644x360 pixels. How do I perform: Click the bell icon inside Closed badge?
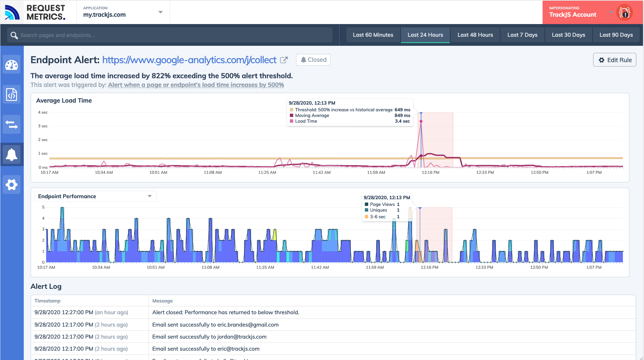303,59
